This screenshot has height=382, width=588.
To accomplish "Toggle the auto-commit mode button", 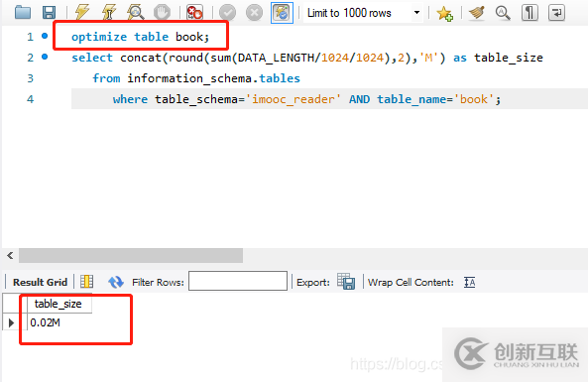I will tap(282, 12).
